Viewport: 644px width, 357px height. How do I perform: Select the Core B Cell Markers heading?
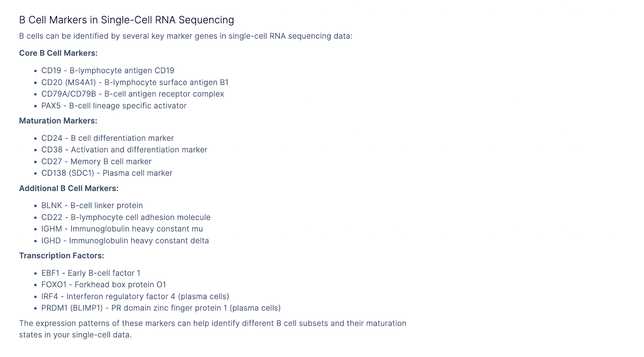tap(58, 53)
